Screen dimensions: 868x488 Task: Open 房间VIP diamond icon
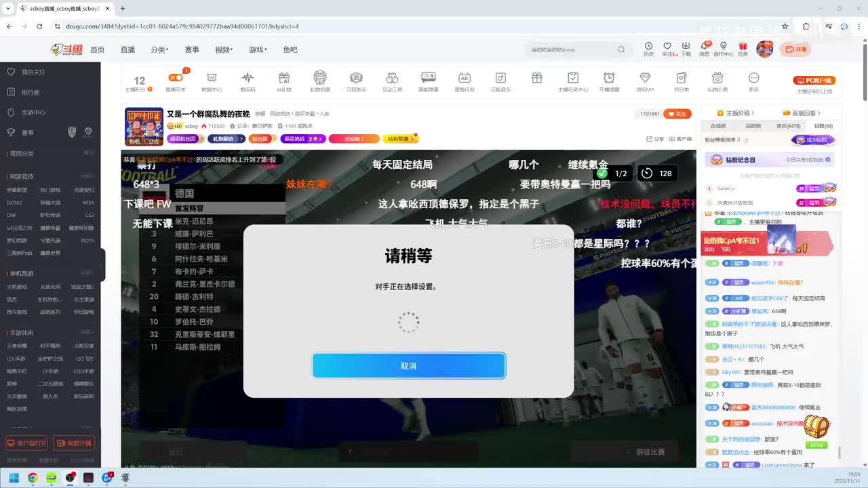pyautogui.click(x=645, y=78)
